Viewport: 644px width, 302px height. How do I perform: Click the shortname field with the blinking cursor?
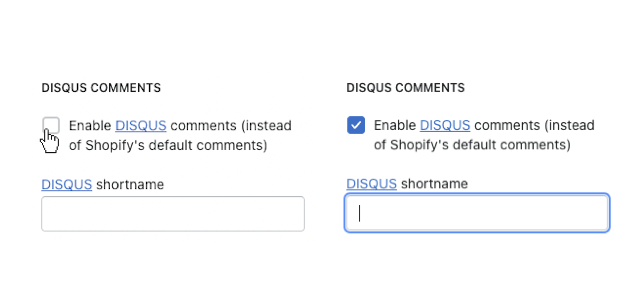(x=477, y=212)
